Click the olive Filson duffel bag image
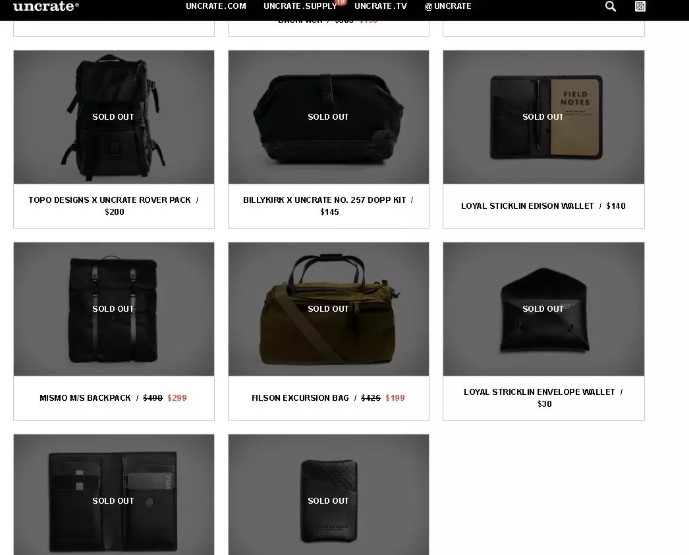This screenshot has height=555, width=689. tap(329, 309)
